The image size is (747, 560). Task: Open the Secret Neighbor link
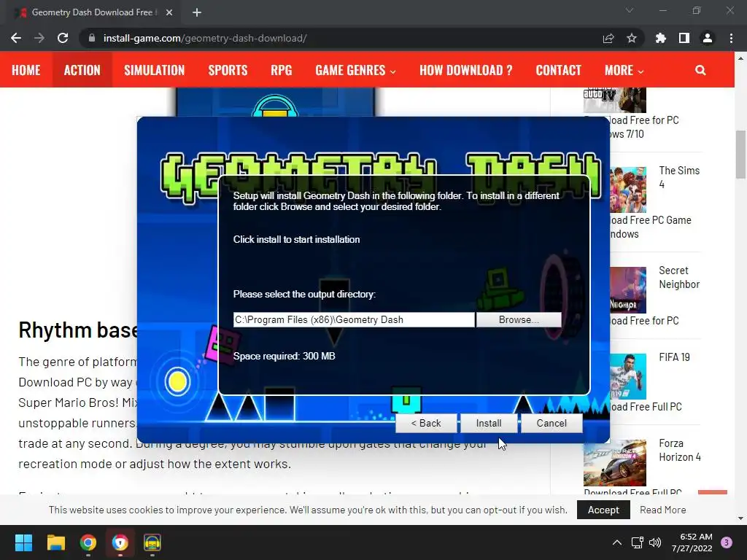coord(679,277)
